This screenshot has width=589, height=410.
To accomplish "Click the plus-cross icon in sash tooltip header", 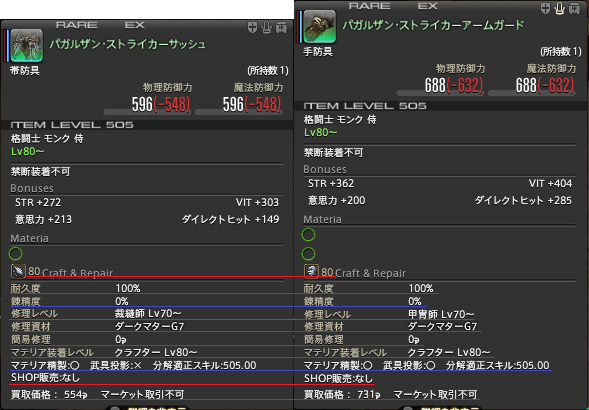I will [x=252, y=27].
